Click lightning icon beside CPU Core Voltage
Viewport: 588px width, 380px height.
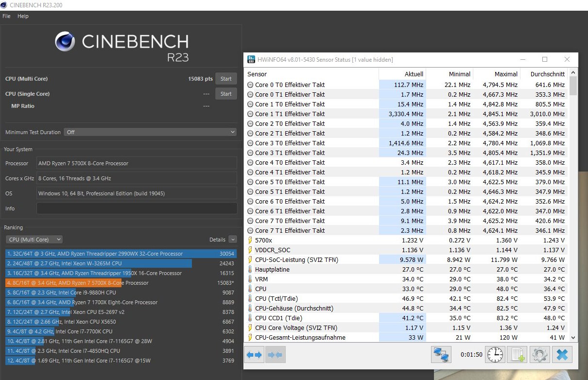(x=250, y=328)
